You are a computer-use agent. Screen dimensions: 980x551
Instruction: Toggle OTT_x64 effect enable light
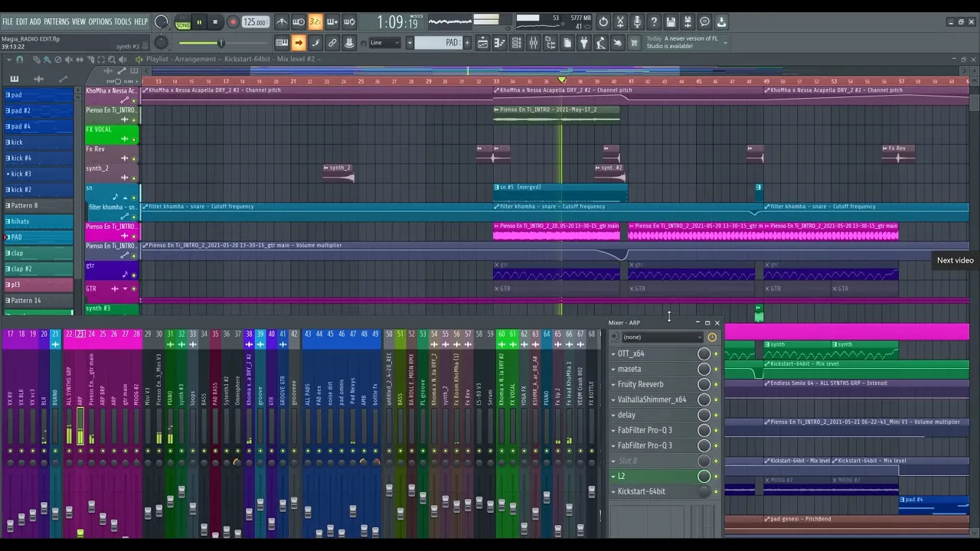[717, 354]
